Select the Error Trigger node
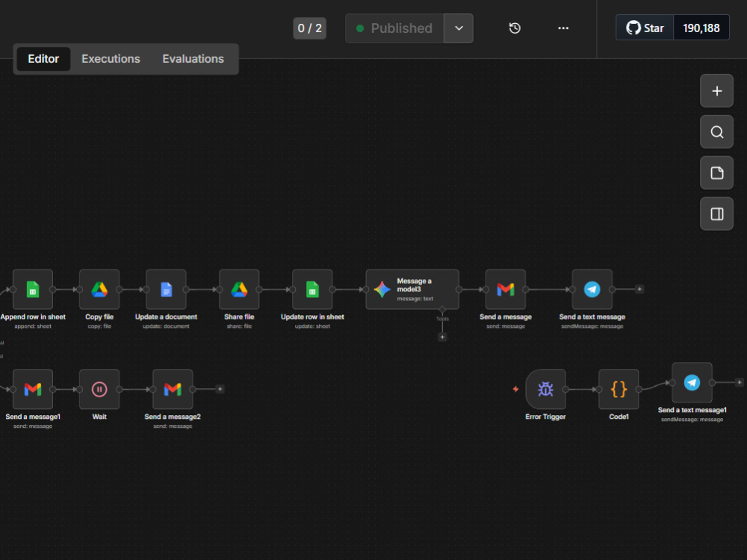This screenshot has width=747, height=560. (545, 389)
